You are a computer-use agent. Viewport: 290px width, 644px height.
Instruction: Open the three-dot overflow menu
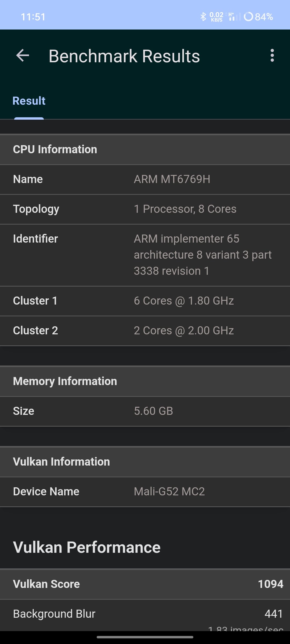click(x=272, y=56)
